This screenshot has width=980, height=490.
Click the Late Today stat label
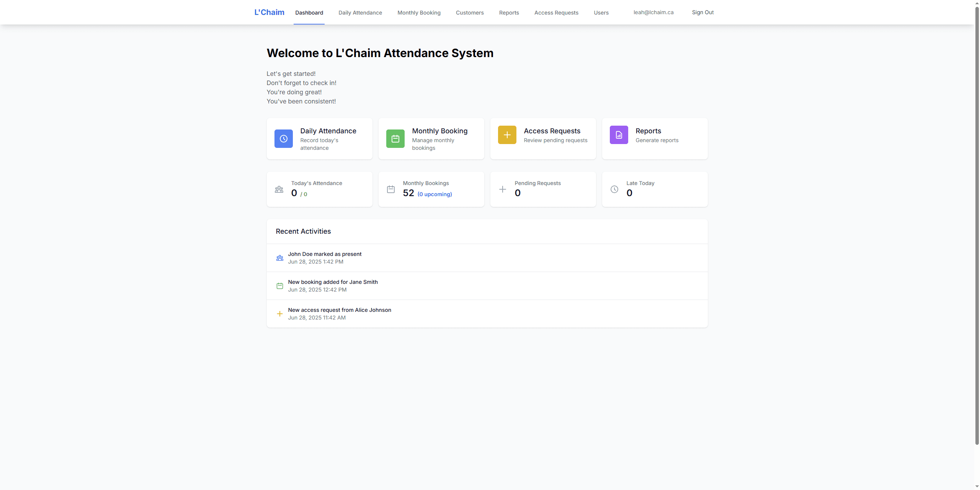tap(640, 183)
